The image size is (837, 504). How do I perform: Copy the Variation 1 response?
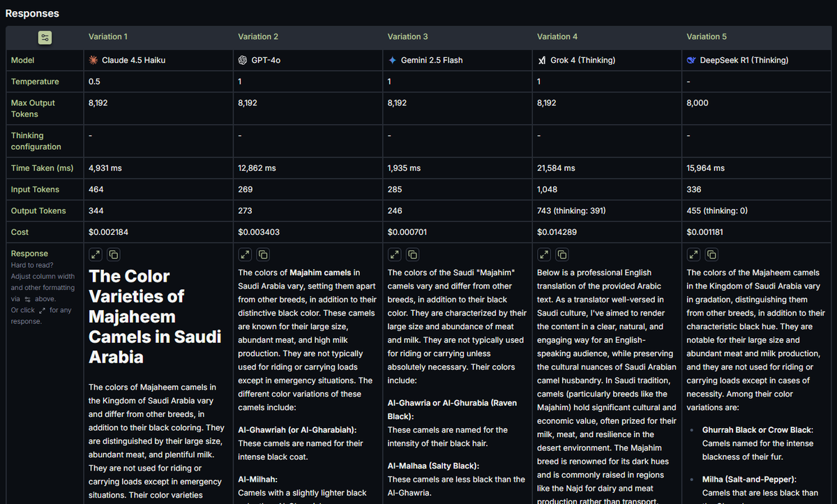point(114,254)
